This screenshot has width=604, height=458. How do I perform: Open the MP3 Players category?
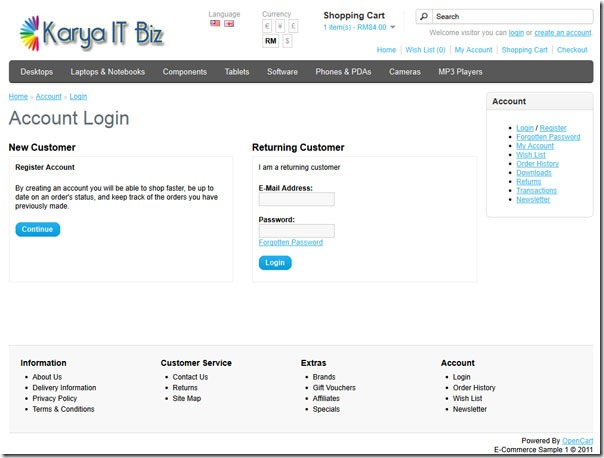click(460, 72)
